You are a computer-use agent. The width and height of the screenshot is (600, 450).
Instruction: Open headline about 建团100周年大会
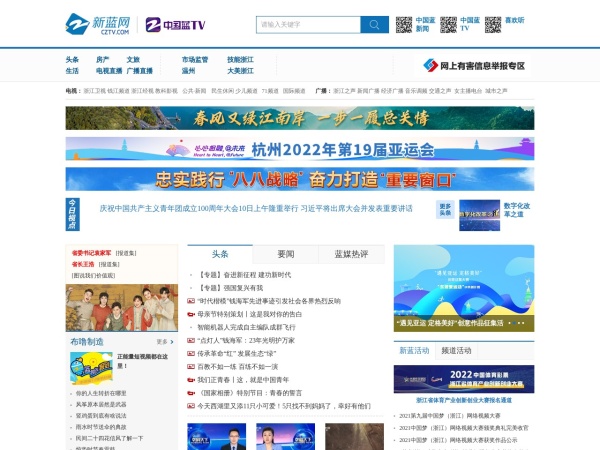click(x=255, y=209)
